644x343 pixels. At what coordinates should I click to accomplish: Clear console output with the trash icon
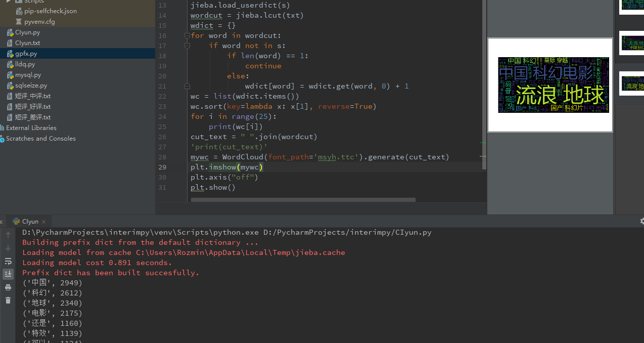coord(8,300)
